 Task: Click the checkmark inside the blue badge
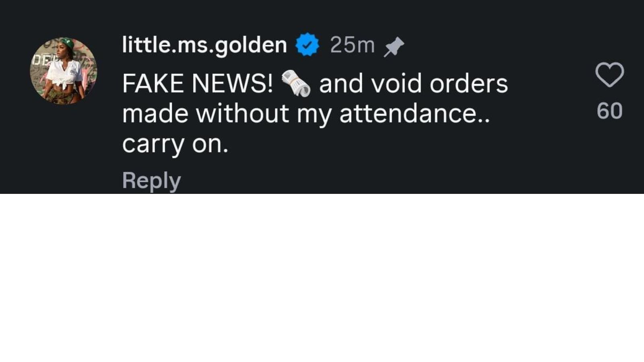[x=308, y=45]
